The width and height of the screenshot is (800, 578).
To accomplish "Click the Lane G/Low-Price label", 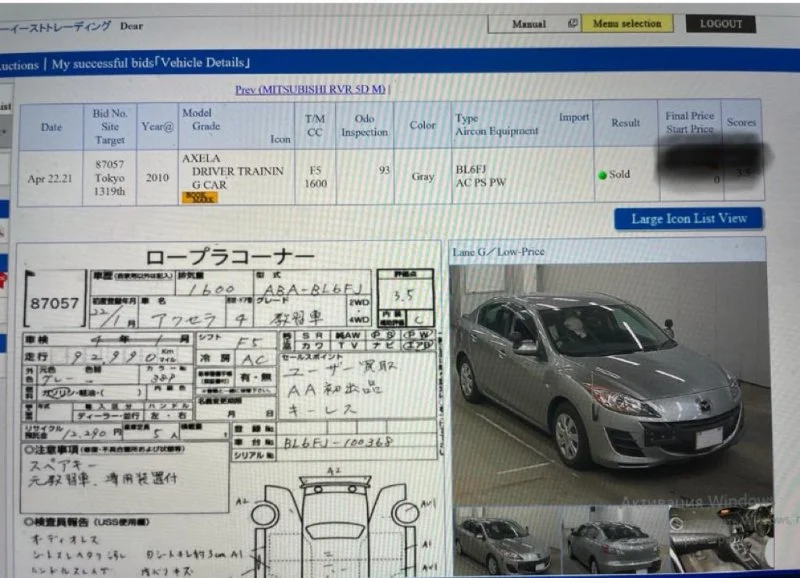I will pos(498,252).
